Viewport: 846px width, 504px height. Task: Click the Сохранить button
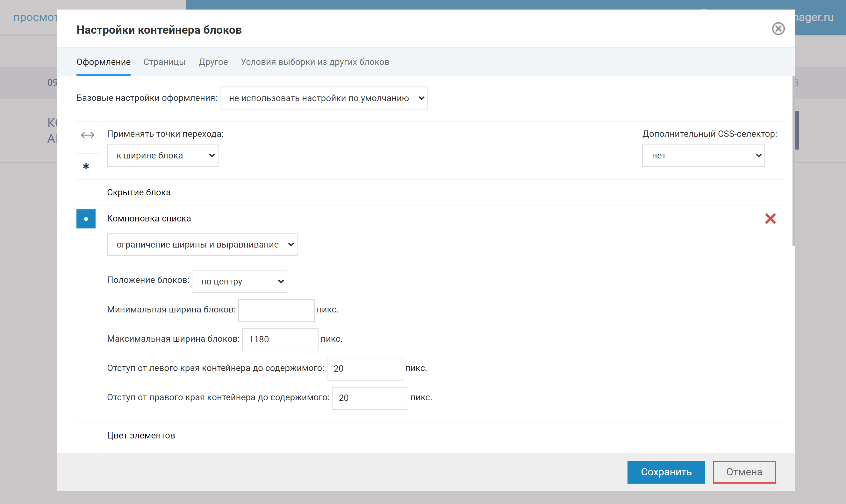point(666,472)
